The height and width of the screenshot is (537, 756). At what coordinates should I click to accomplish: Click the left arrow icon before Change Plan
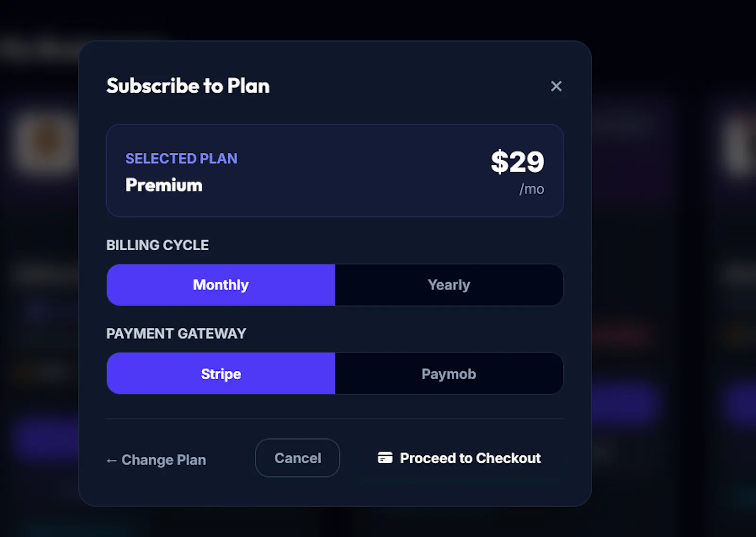pos(112,460)
